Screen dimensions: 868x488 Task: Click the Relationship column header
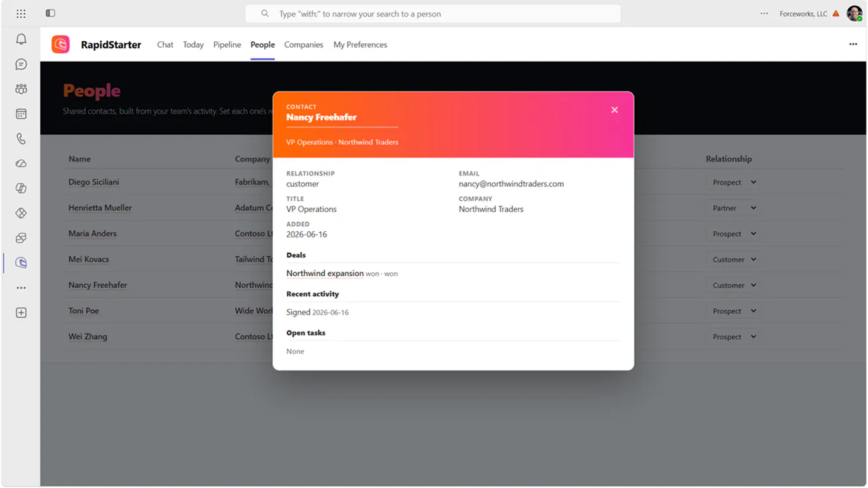[728, 159]
